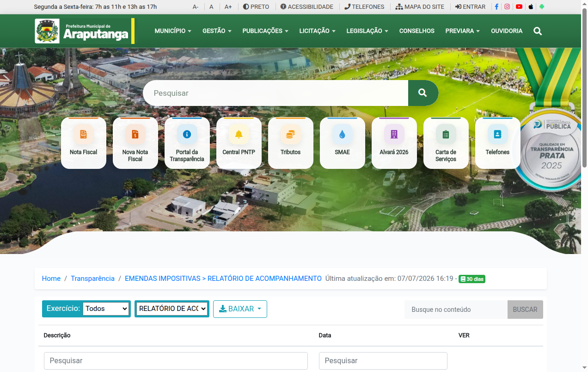Reset font size with A
Viewport: 588px width, 372px height.
(211, 7)
